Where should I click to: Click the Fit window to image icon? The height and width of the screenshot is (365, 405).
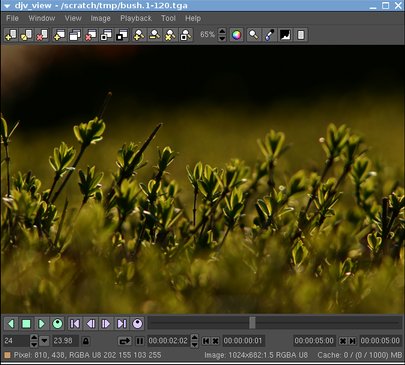(x=106, y=35)
